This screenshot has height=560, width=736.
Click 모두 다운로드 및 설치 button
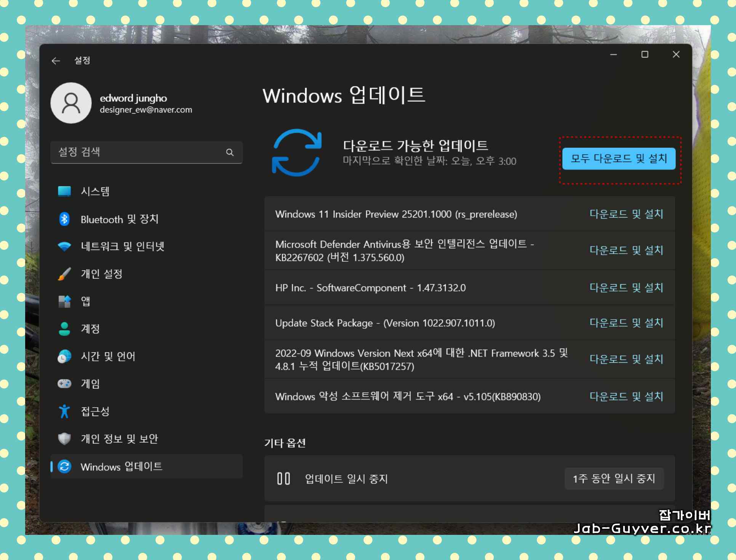pos(619,158)
